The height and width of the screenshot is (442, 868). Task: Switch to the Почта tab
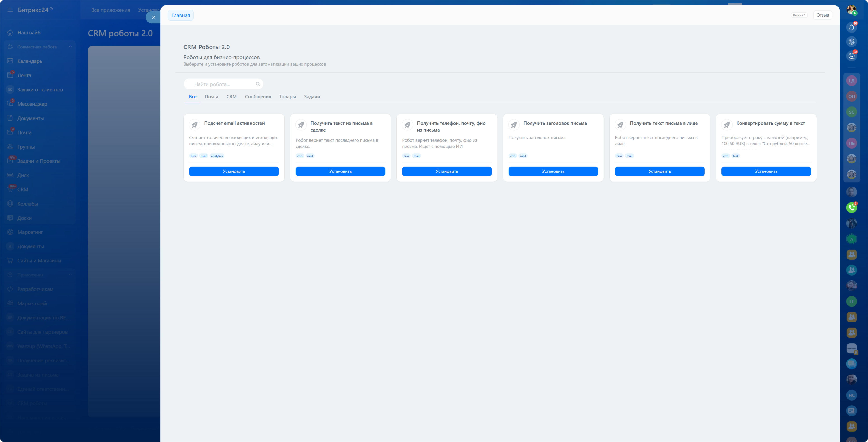[211, 97]
